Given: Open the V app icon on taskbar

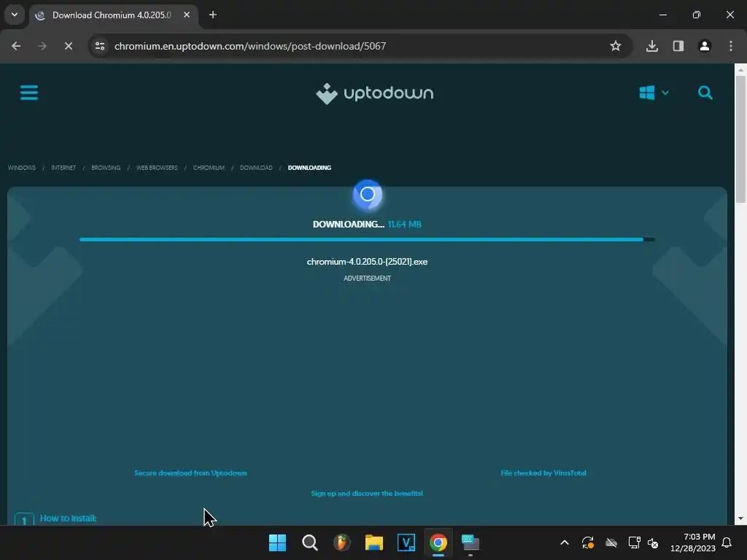Looking at the screenshot, I should (406, 542).
